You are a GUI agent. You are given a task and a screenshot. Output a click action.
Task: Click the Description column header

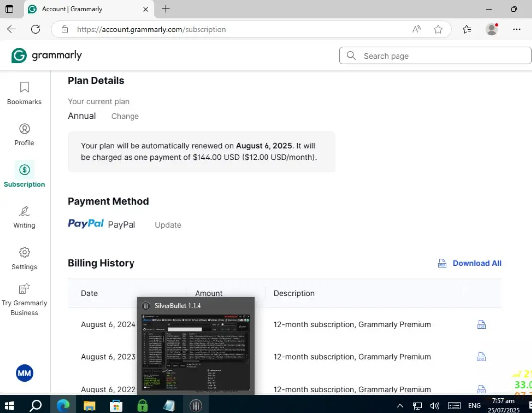click(x=294, y=293)
